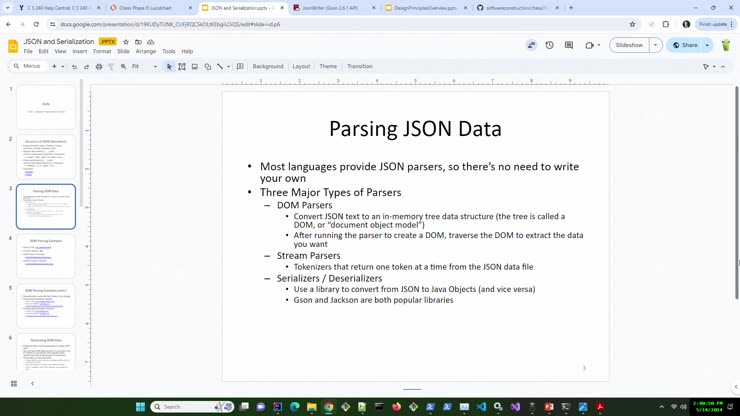Click the print icon in toolbar
Viewport: 740px width, 416px height.
(x=99, y=67)
